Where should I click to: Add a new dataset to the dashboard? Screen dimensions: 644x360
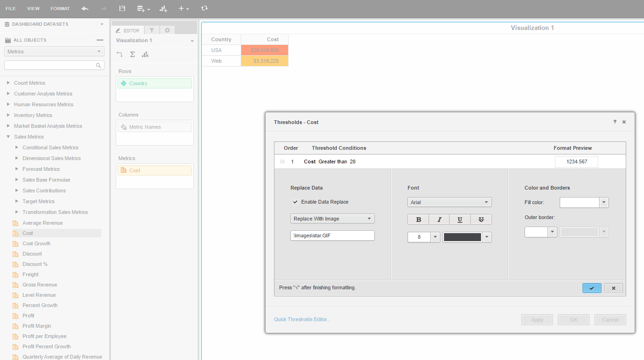pos(141,8)
